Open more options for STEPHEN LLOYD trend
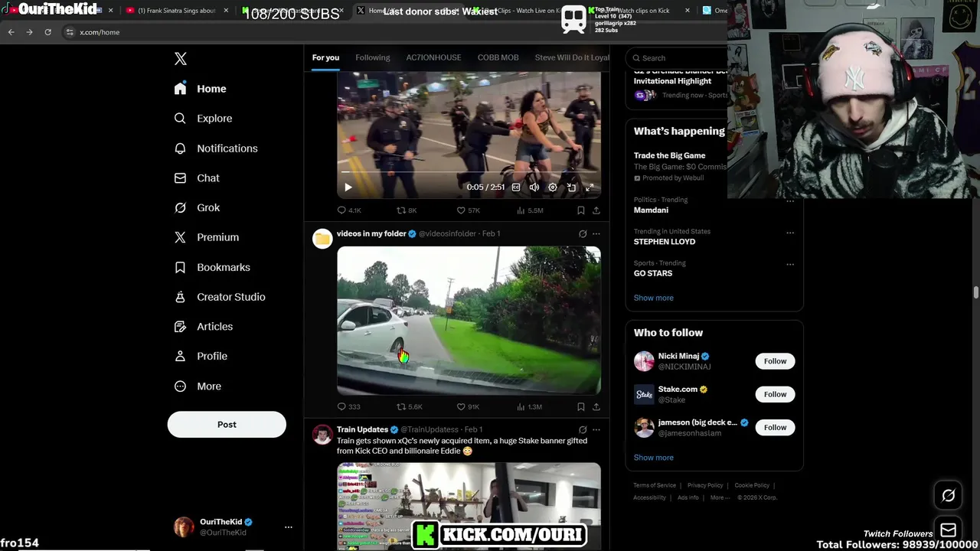980x551 pixels. click(790, 233)
